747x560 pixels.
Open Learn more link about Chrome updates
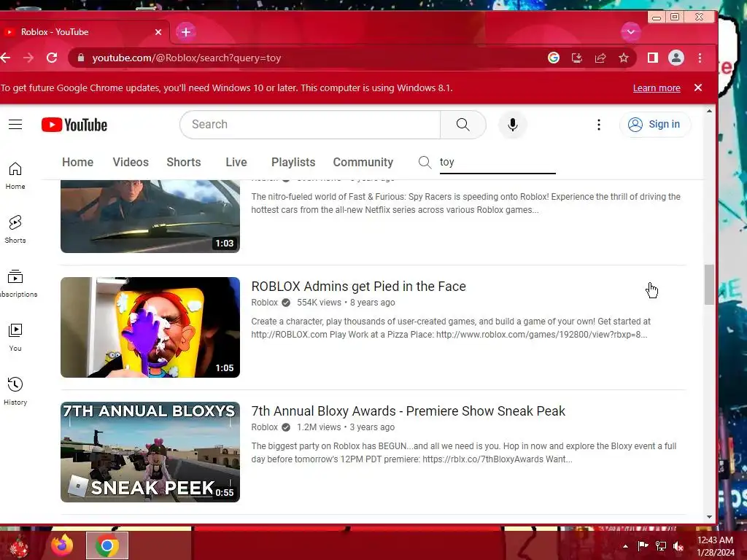[x=657, y=88]
